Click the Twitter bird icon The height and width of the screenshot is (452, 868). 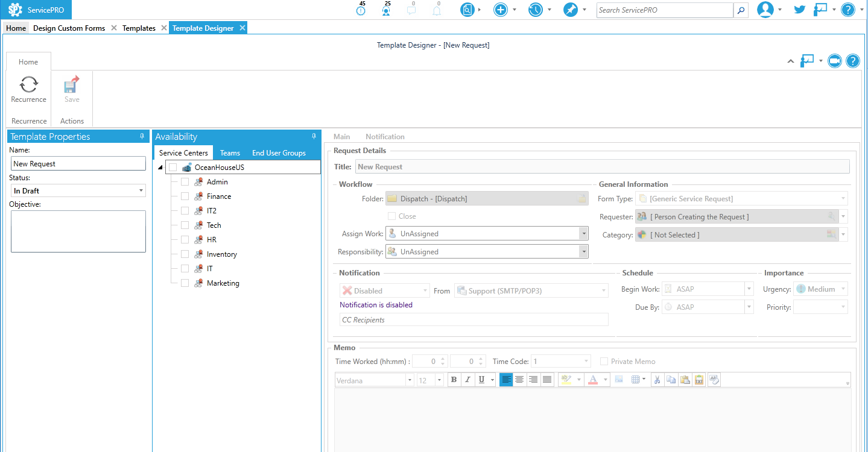[800, 10]
